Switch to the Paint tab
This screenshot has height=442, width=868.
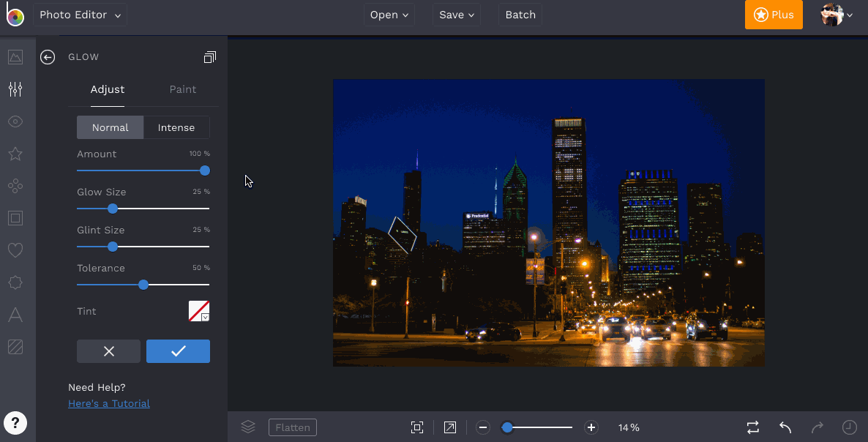[x=183, y=89]
